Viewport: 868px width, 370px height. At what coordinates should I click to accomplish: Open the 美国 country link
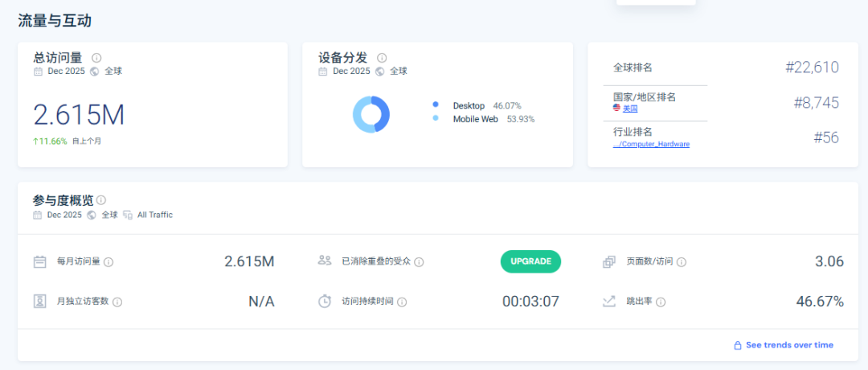pos(630,109)
